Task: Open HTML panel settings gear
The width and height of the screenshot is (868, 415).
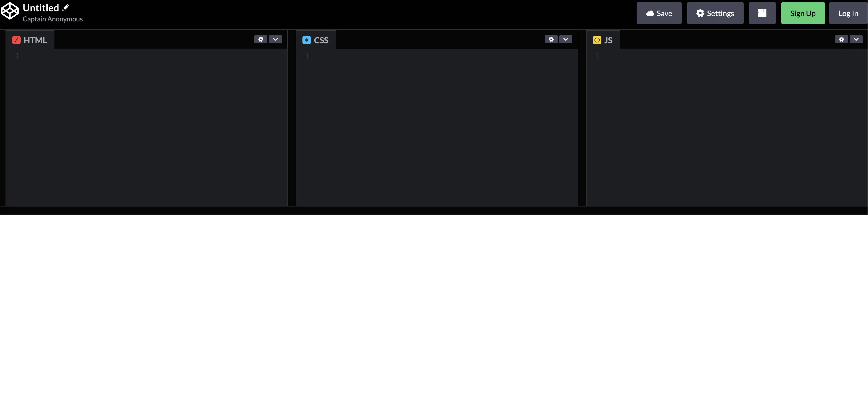Action: (x=261, y=39)
